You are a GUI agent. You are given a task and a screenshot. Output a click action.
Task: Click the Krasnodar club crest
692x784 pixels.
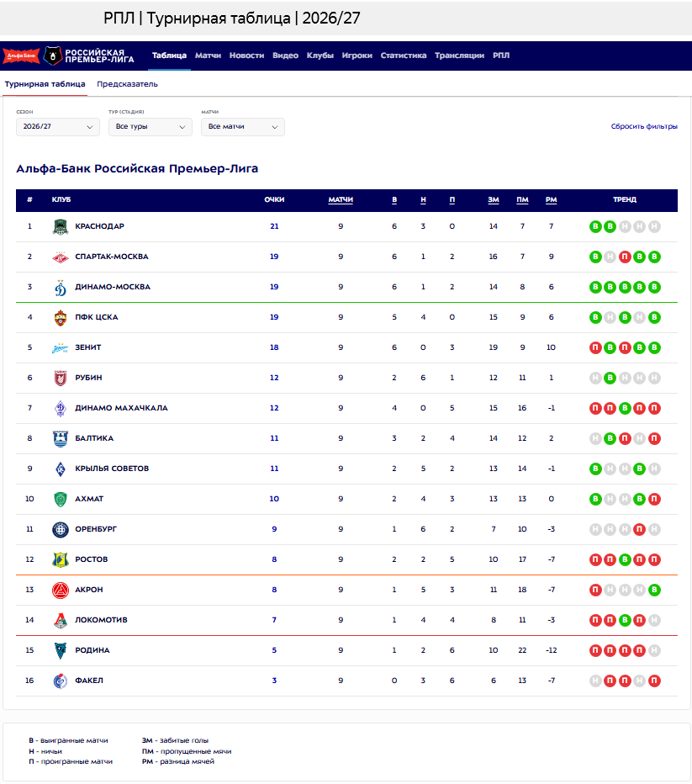tap(61, 226)
